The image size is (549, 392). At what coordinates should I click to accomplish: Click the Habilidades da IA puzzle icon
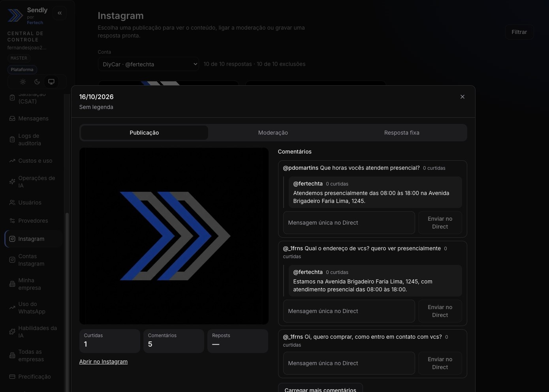(12, 332)
